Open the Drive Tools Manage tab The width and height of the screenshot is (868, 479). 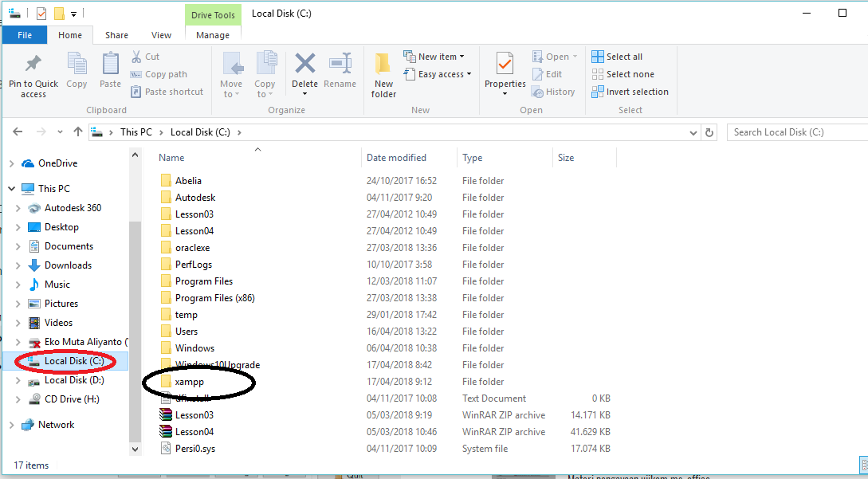coord(213,34)
